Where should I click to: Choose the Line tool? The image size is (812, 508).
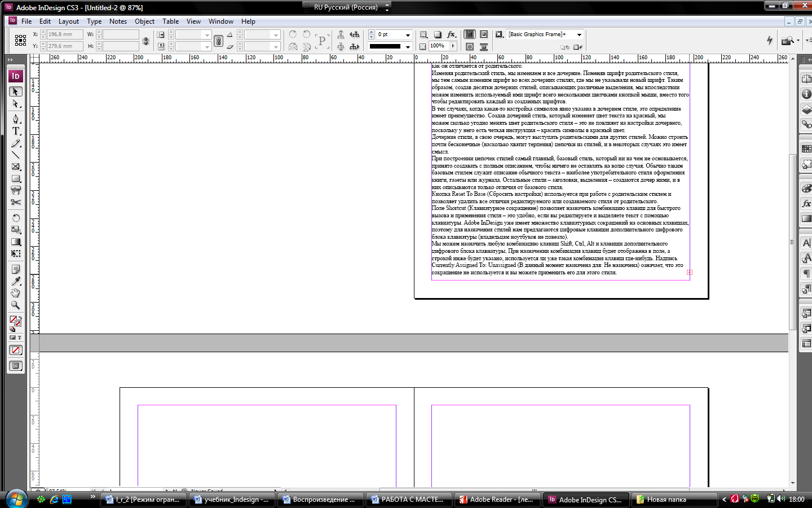(16, 155)
